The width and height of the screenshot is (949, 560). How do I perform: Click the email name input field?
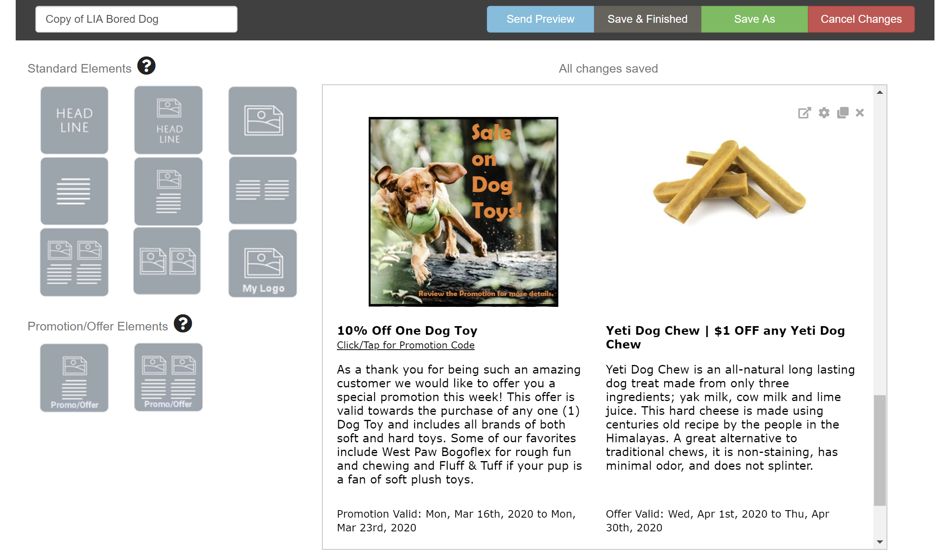[x=136, y=19]
